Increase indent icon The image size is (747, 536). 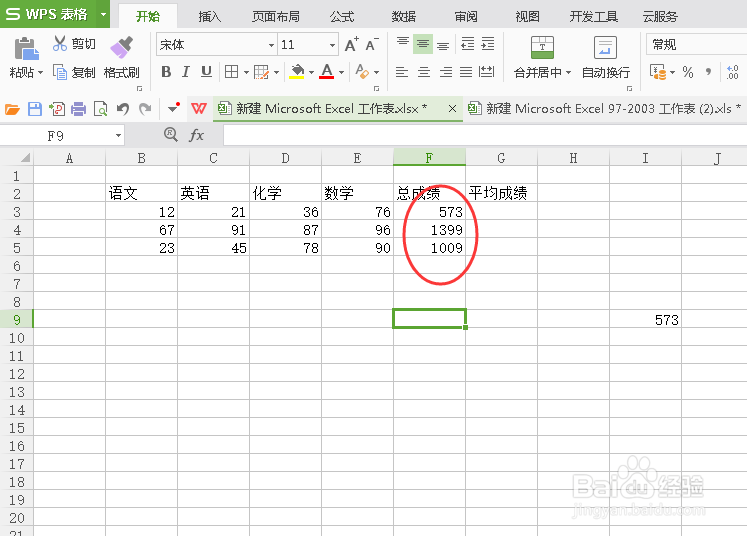[x=488, y=44]
